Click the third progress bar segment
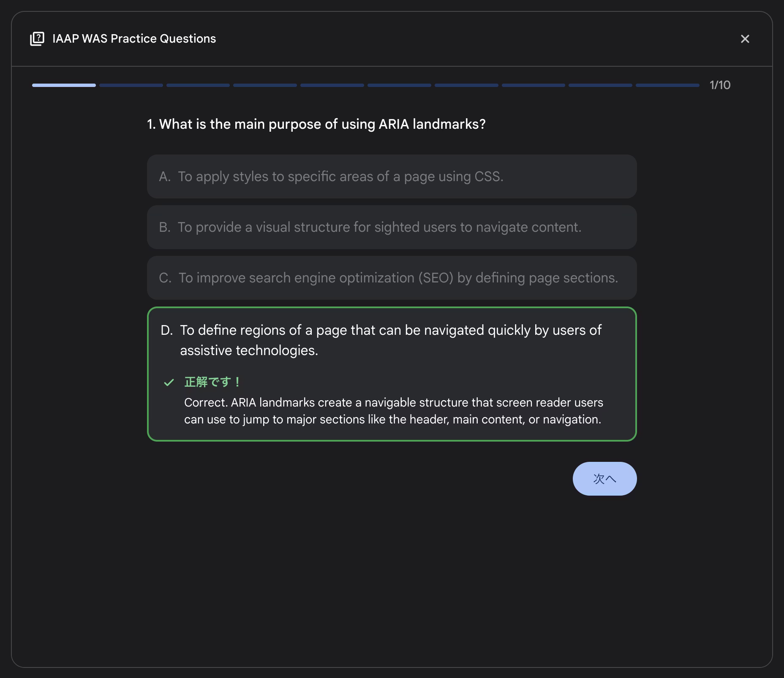This screenshot has height=678, width=784. [198, 85]
